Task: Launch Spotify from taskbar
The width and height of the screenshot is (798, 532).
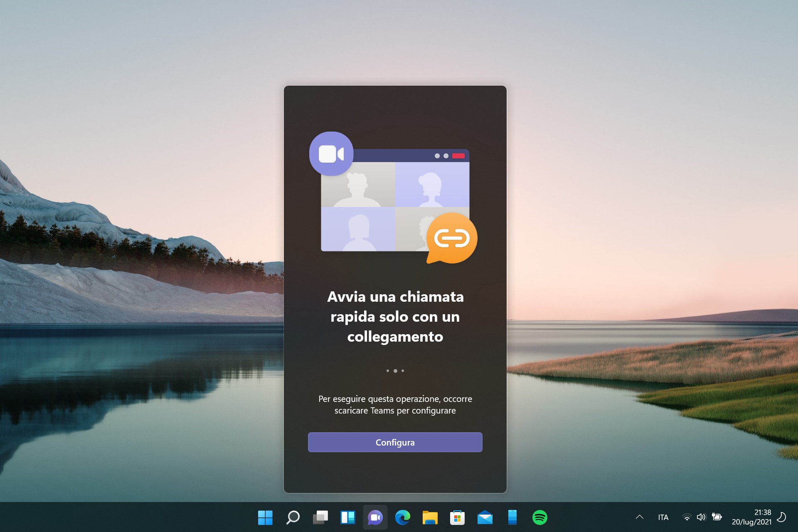Action: pos(539,517)
